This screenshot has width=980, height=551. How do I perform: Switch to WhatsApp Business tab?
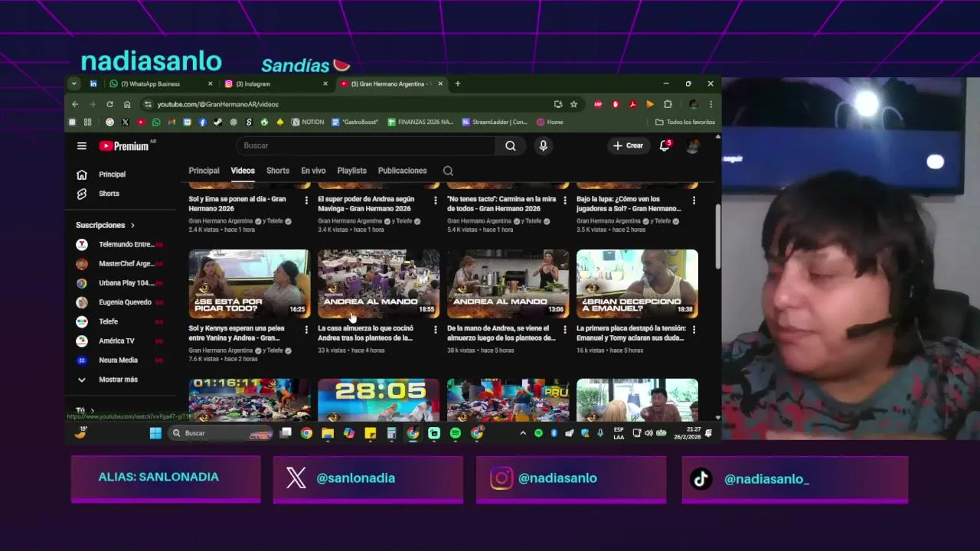(x=161, y=83)
